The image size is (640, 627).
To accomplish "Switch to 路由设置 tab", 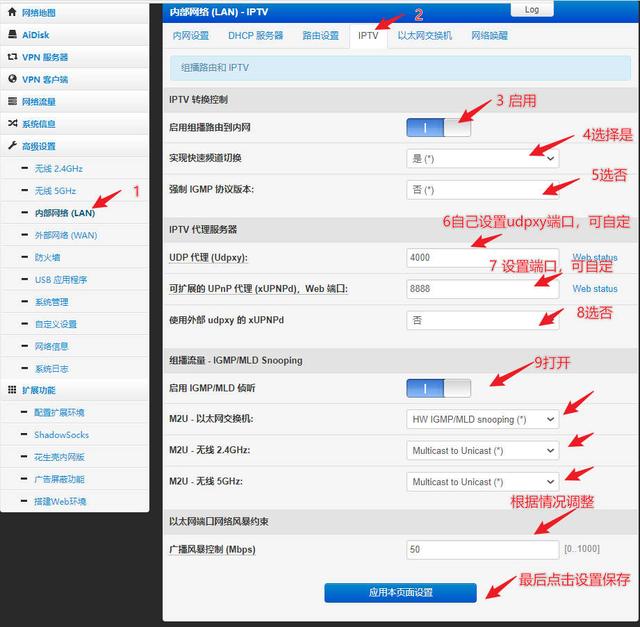I will click(320, 35).
